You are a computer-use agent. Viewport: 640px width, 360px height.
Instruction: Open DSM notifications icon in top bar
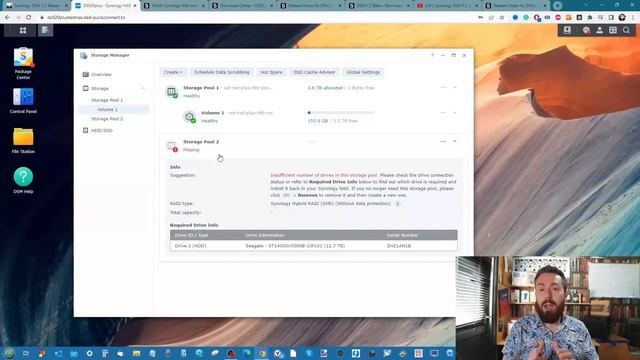coord(586,30)
